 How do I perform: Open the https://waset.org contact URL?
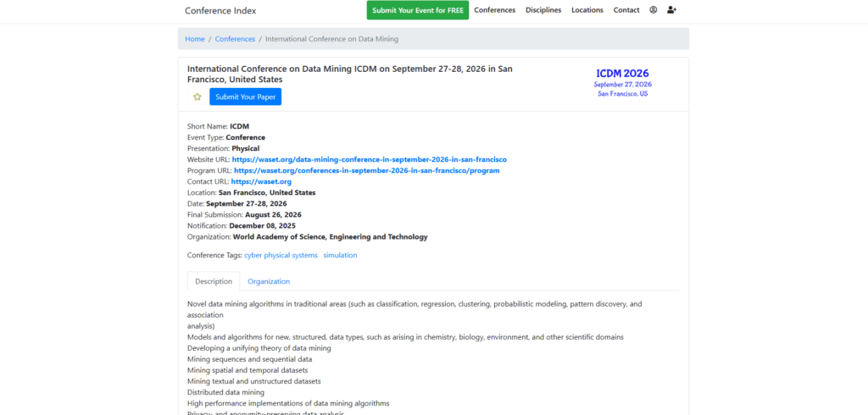tap(261, 181)
